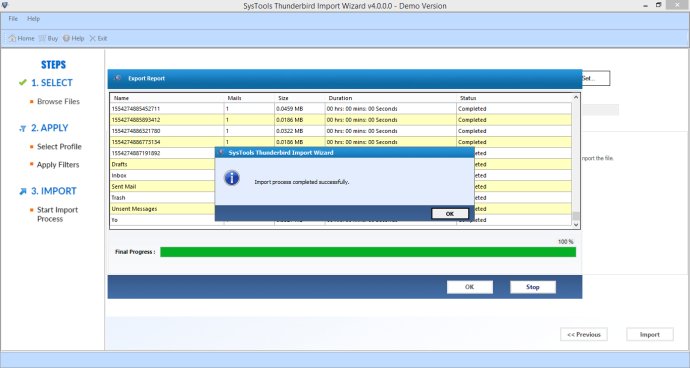Click the green Final Progress bar
The height and width of the screenshot is (368, 690).
click(368, 252)
